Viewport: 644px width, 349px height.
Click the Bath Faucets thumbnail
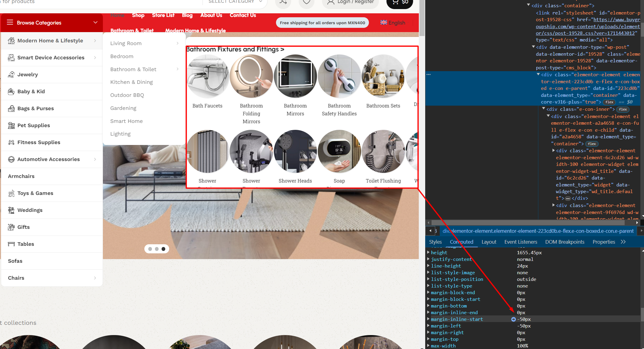point(208,76)
